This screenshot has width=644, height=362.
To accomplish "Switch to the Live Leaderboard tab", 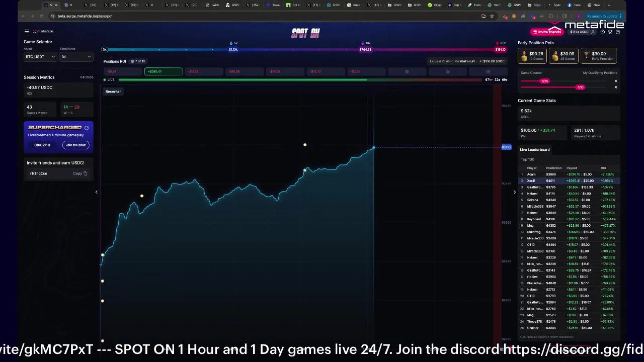I will (x=535, y=149).
